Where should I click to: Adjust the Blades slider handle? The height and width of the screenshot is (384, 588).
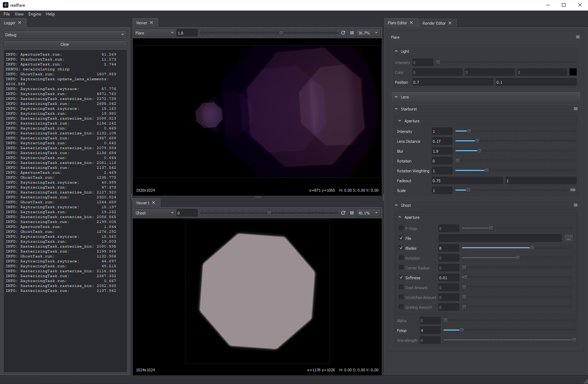[x=532, y=248]
